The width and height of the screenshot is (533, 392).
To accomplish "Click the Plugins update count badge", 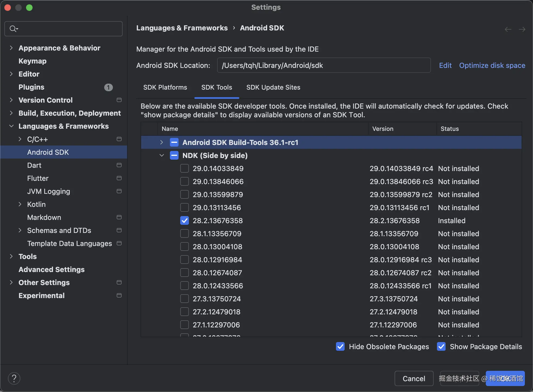I will (108, 87).
